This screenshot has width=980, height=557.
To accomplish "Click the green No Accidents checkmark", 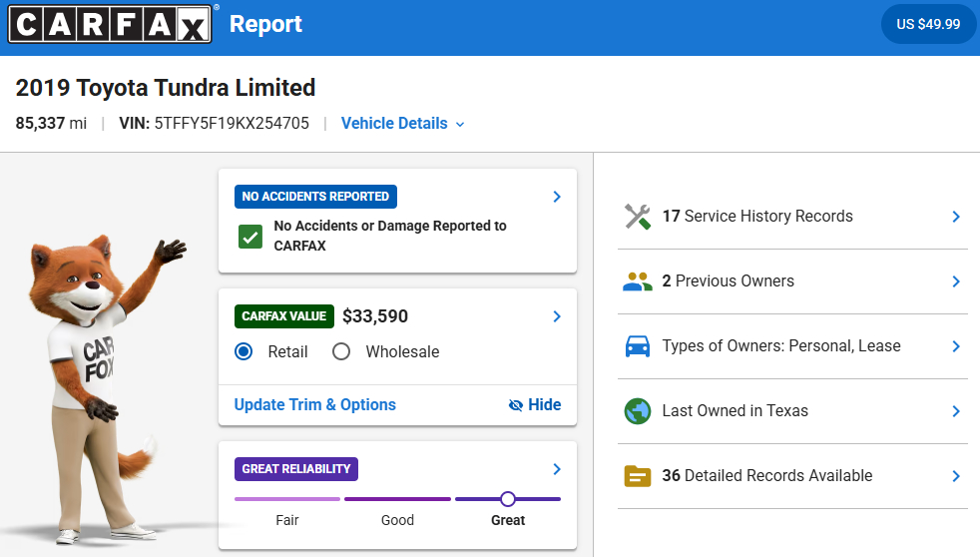I will click(x=250, y=237).
